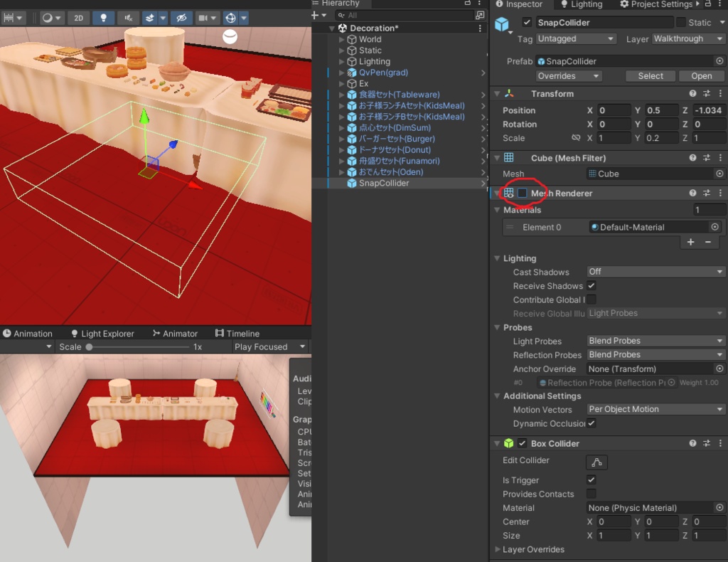728x562 pixels.
Task: Switch to the Lighting tab
Action: (x=580, y=4)
